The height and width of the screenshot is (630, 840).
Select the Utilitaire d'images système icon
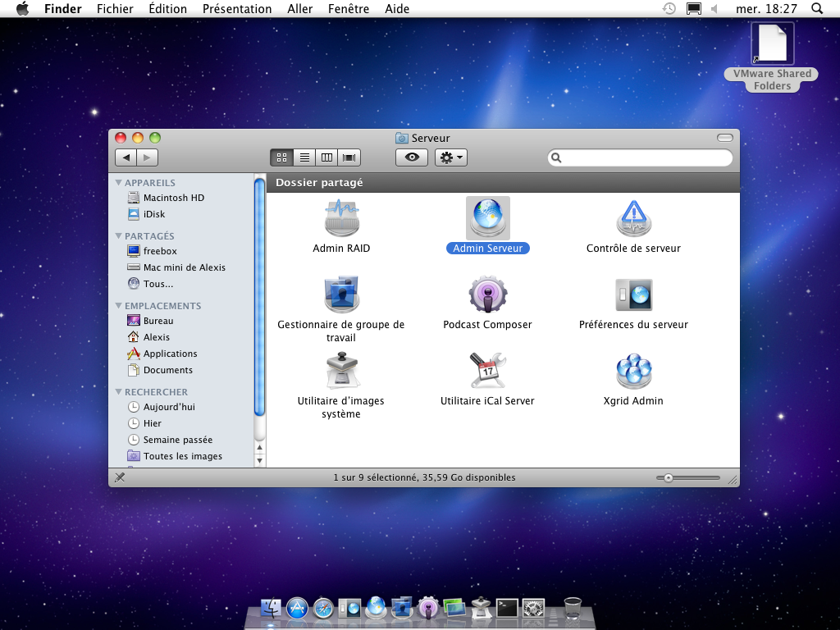(341, 370)
